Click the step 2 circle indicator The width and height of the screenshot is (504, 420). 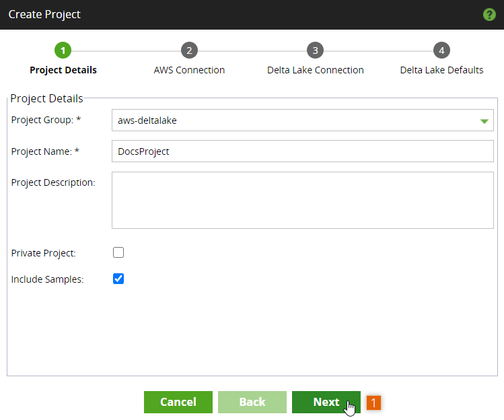[x=189, y=50]
